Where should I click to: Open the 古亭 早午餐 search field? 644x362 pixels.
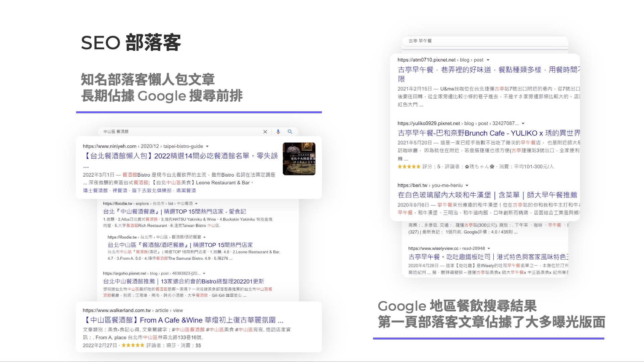[x=485, y=41]
